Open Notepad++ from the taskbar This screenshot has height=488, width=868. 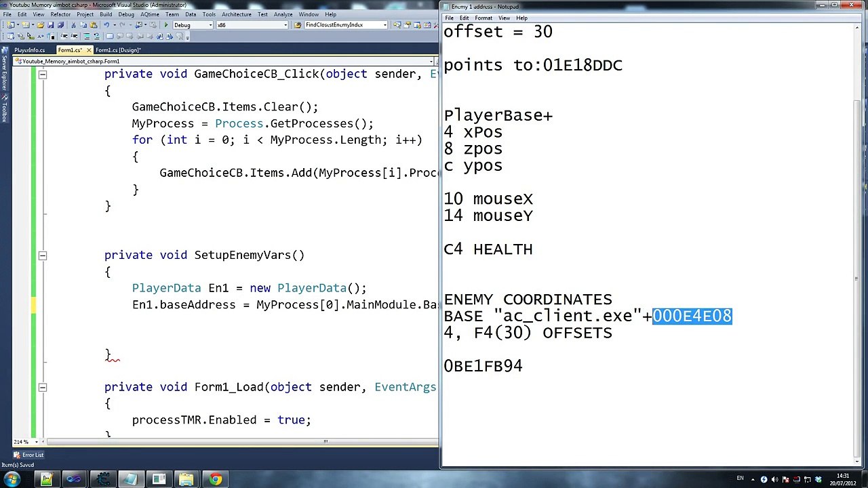pos(47,479)
